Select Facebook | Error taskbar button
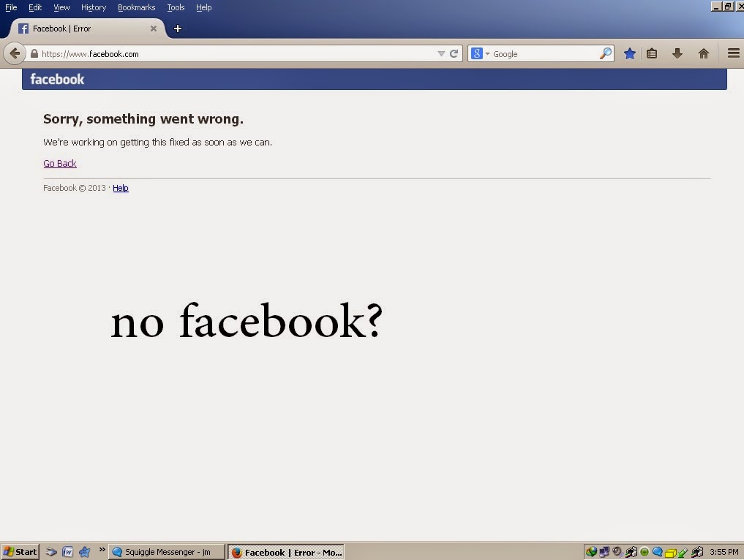The height and width of the screenshot is (560, 744). [x=286, y=552]
